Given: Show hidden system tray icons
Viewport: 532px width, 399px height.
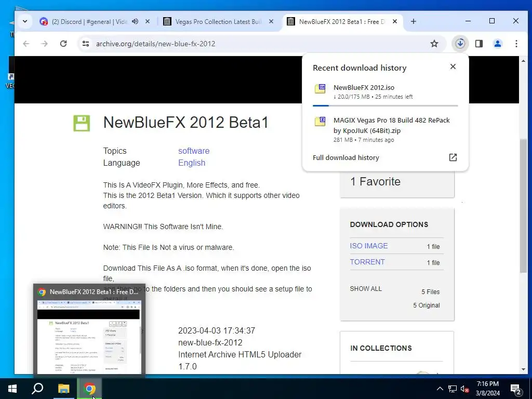Looking at the screenshot, I should (x=440, y=389).
